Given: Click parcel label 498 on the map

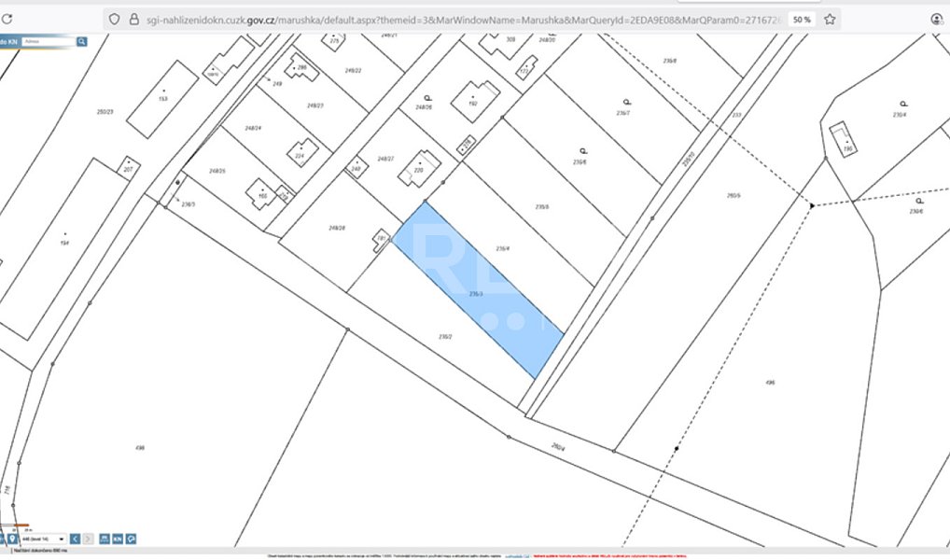Looking at the screenshot, I should [140, 448].
